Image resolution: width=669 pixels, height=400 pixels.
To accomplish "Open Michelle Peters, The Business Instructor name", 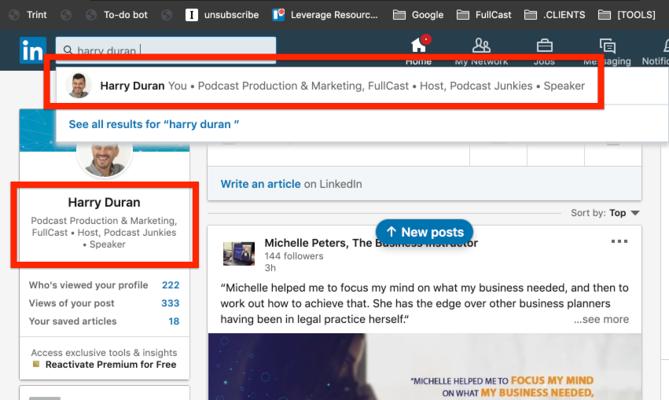I will pyautogui.click(x=371, y=243).
